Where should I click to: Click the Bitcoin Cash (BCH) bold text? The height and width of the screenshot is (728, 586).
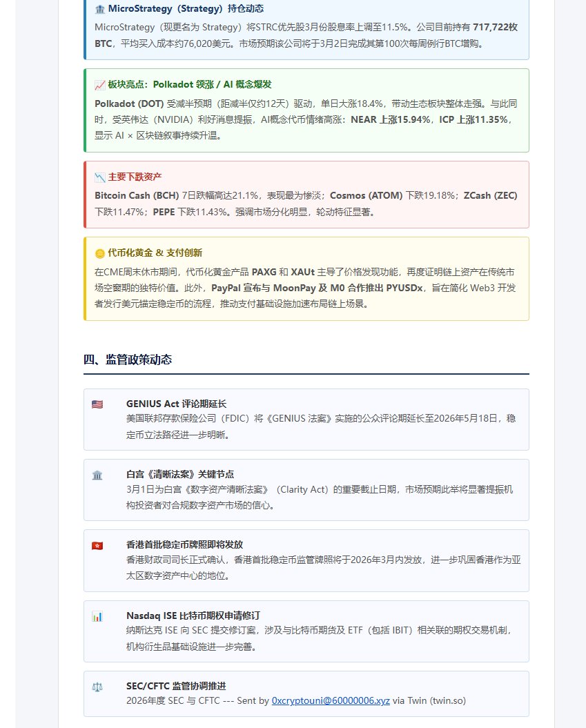[x=137, y=195]
